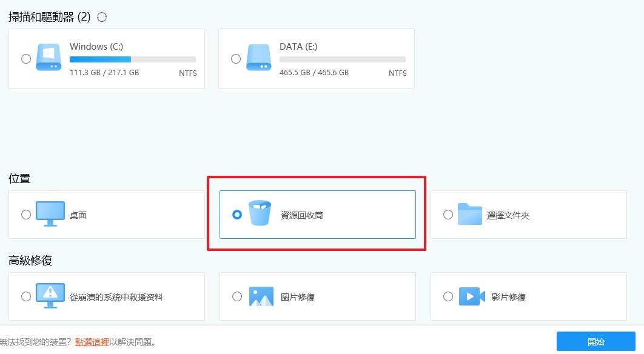
Task: Click the 465.5 GB / 465.6 GB text
Action: click(314, 73)
